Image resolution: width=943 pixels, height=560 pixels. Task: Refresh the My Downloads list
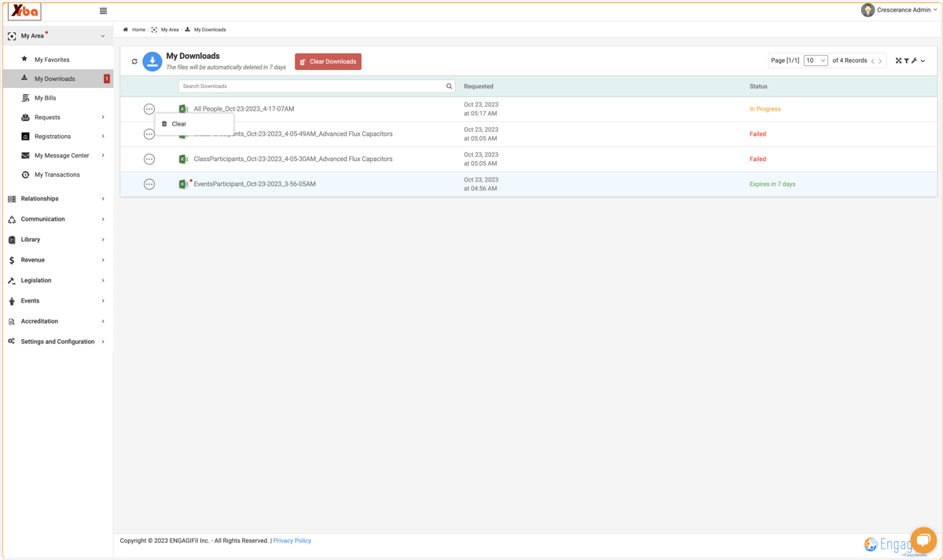[x=134, y=61]
